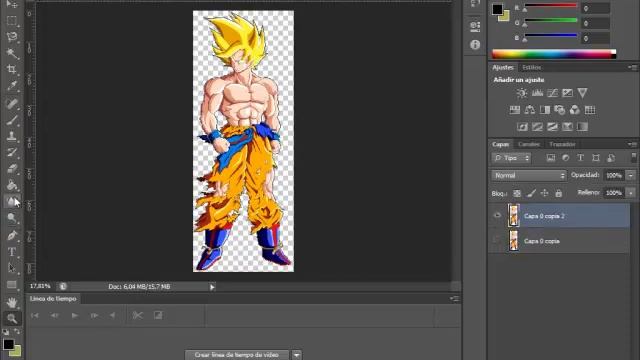Add a Color Balance adjustment
Screen dimensions: 640x360
coord(530,110)
